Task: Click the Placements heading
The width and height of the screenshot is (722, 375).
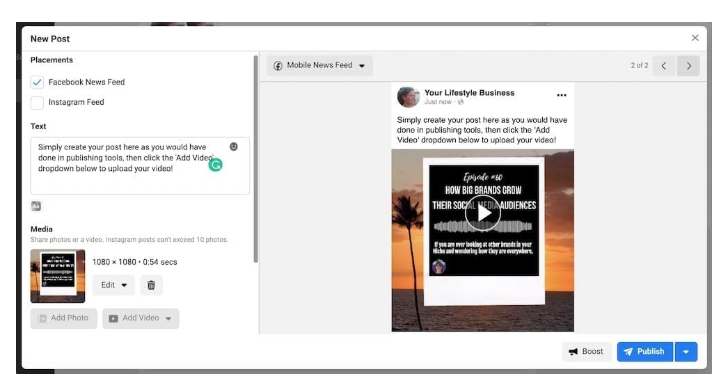Action: (x=52, y=60)
